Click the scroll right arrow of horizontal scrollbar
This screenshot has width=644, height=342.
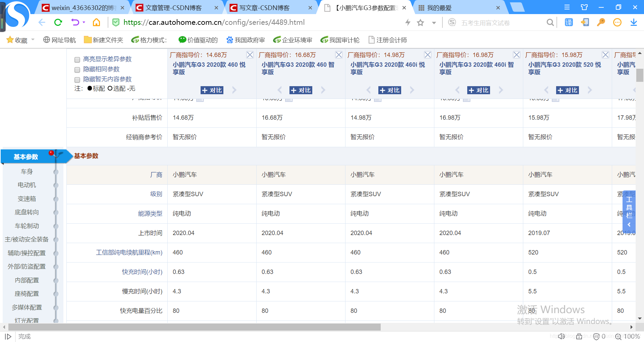coord(632,327)
